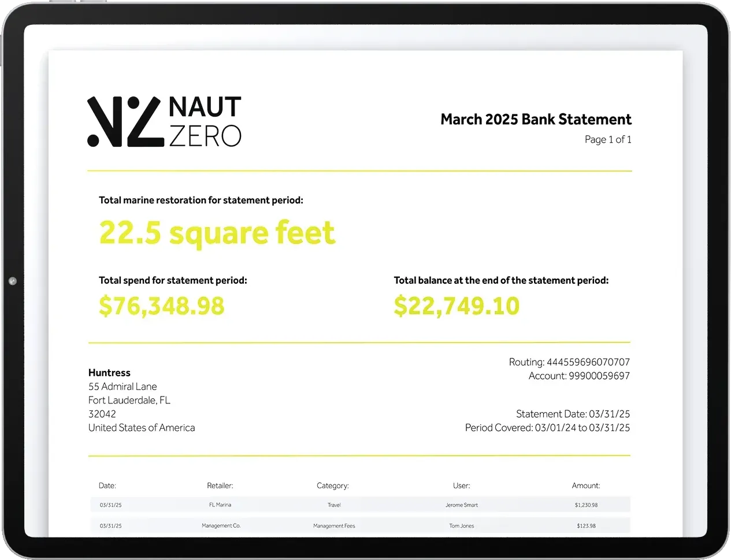Click the $22,749.10 ending balance figure
This screenshot has height=560, width=731.
(x=457, y=305)
